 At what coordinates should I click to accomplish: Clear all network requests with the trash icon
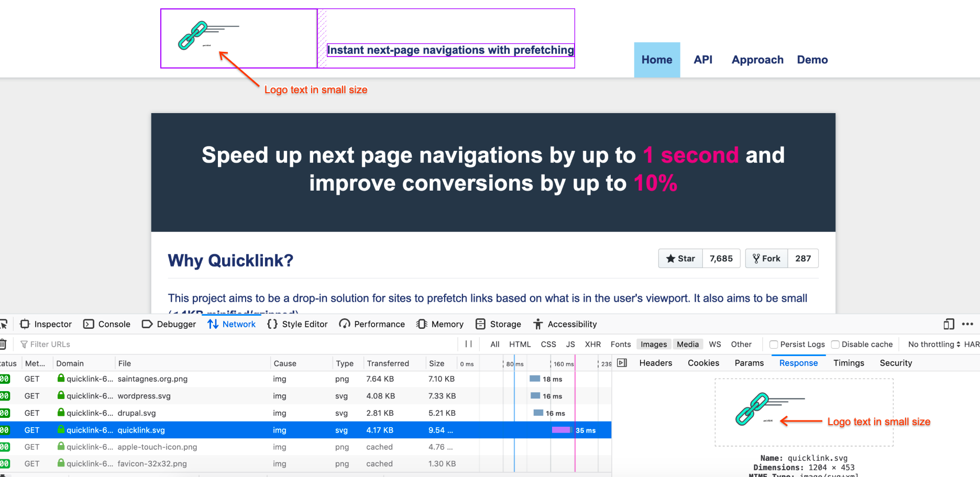4,344
